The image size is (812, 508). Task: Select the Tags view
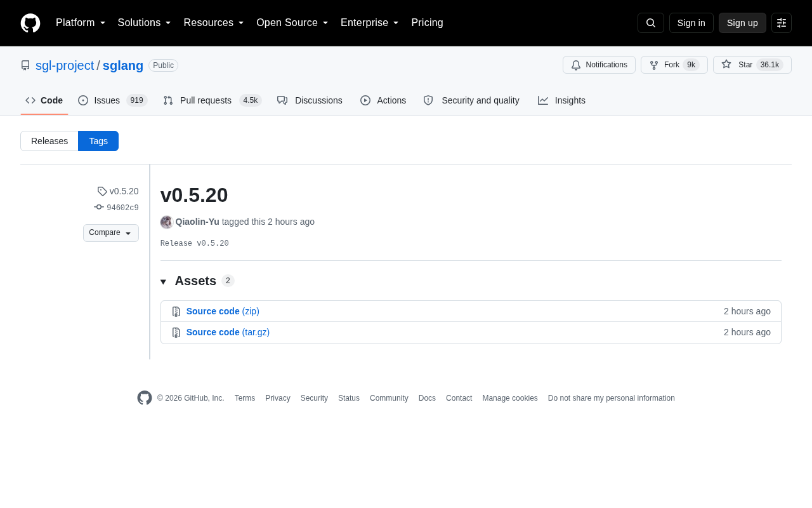coord(98,141)
